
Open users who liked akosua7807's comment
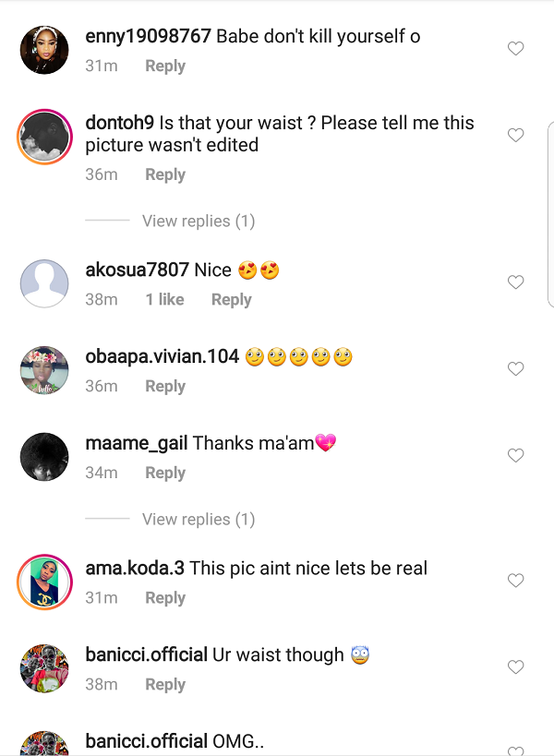coord(164,299)
